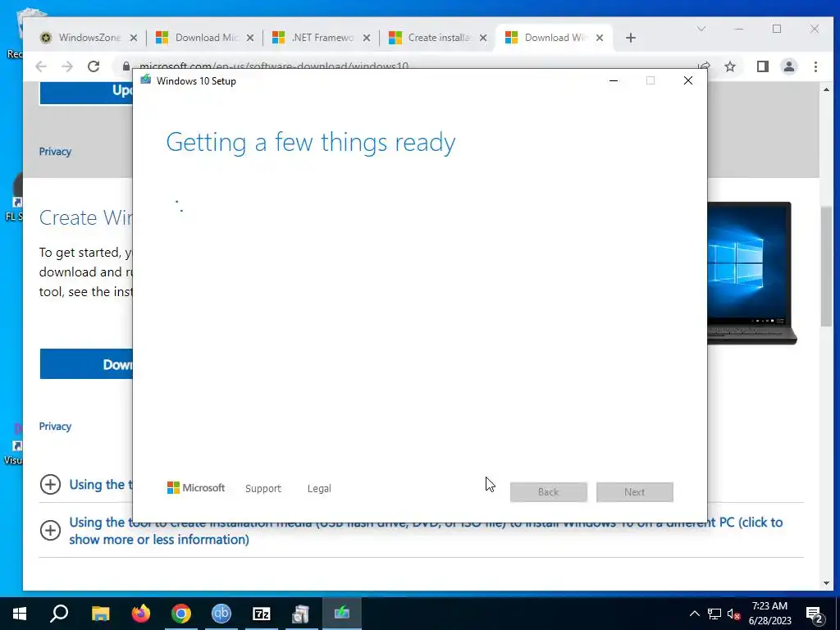Minimize the Windows 10 Setup window

point(614,81)
